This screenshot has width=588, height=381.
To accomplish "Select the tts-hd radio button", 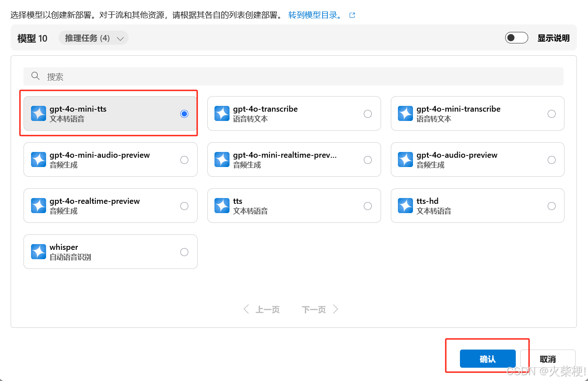I will 552,206.
